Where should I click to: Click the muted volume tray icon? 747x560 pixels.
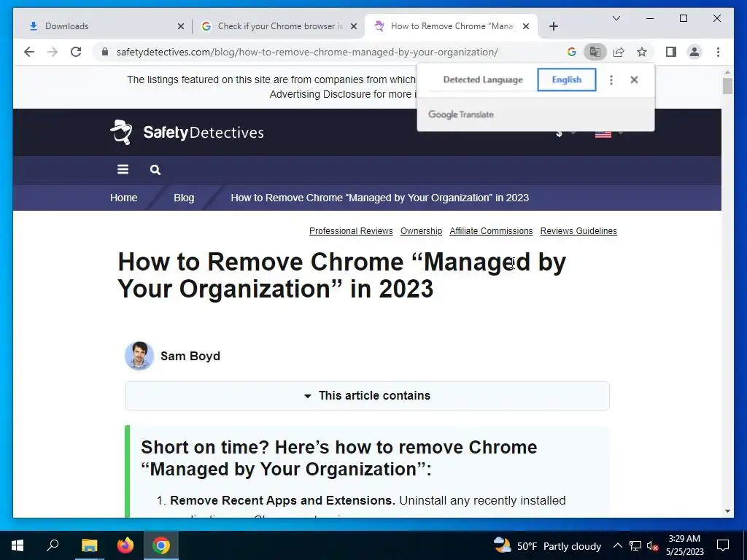point(652,545)
